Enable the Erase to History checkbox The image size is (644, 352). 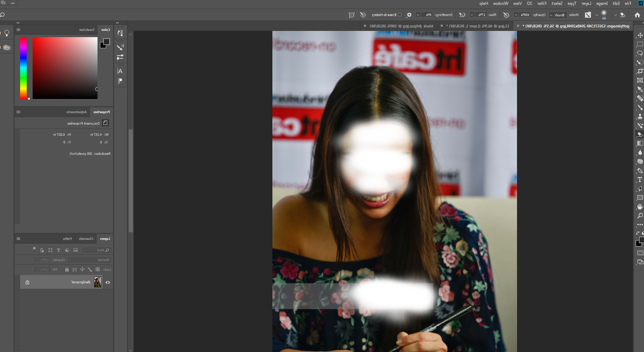tap(400, 15)
